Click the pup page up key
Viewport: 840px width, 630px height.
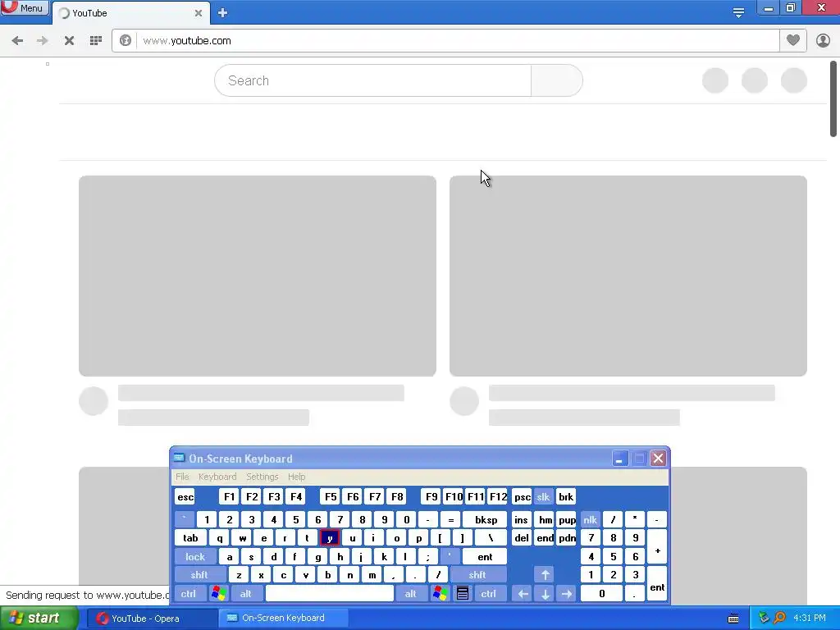(x=567, y=519)
